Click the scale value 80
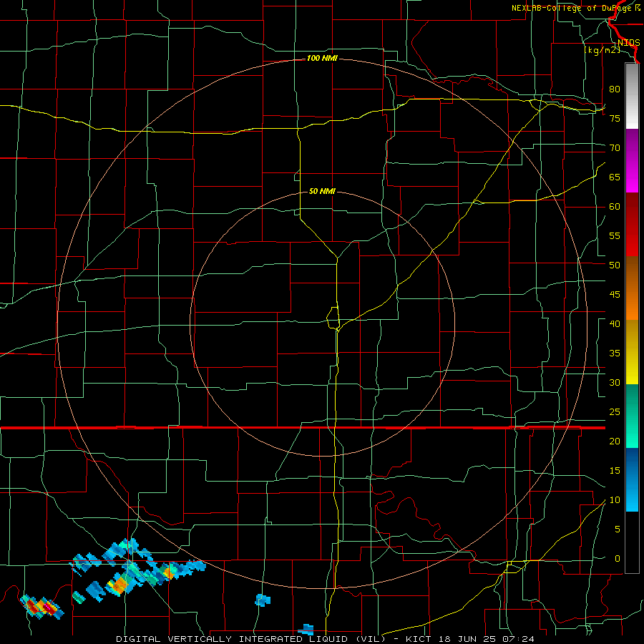The height and width of the screenshot is (644, 644). click(615, 89)
